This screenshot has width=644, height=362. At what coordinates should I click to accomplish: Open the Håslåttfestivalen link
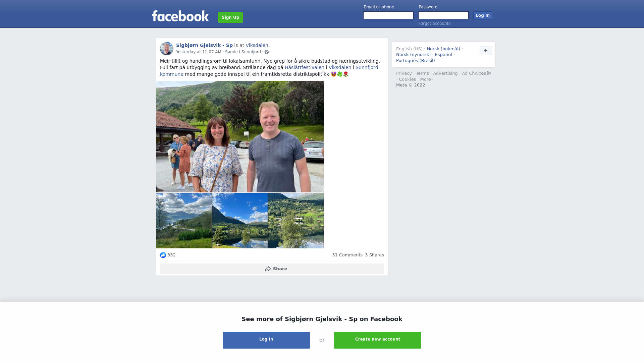(305, 67)
